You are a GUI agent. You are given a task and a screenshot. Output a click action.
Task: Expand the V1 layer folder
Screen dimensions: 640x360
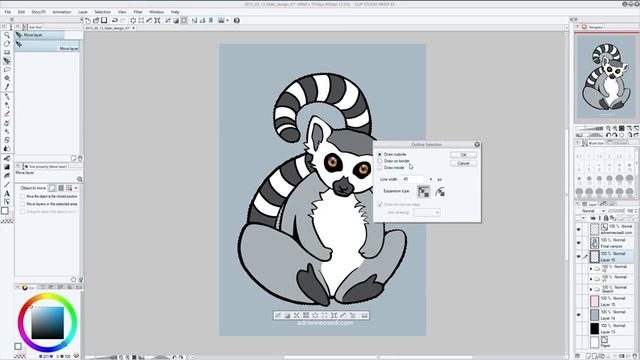(x=591, y=279)
